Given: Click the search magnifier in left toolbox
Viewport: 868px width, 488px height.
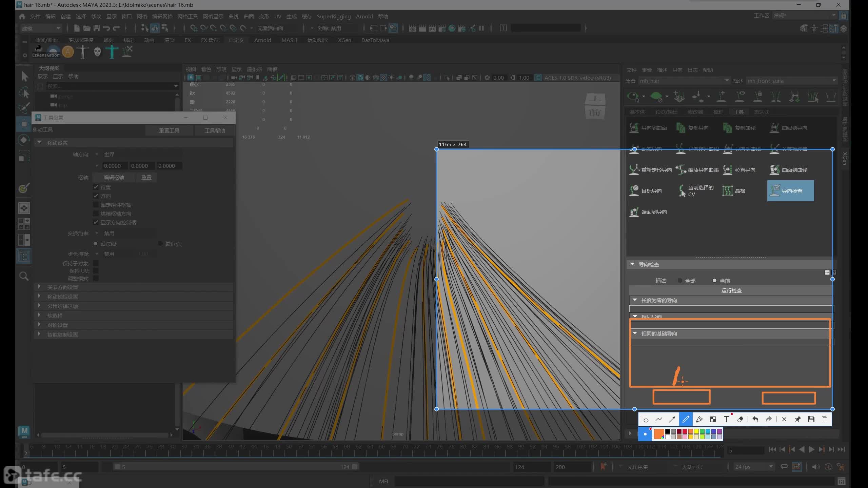Looking at the screenshot, I should (24, 276).
